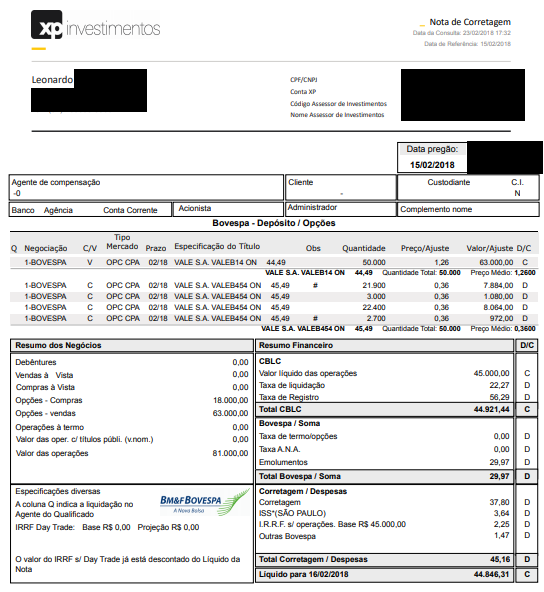Select the Data pregão 15/02/2018 box
Image resolution: width=544 pixels, height=592 pixels.
pos(432,157)
